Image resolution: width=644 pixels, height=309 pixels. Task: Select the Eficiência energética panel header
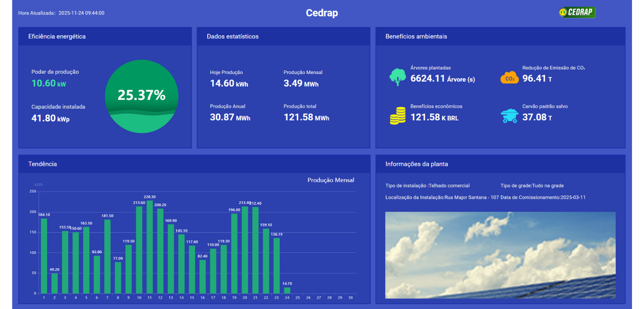pos(57,36)
